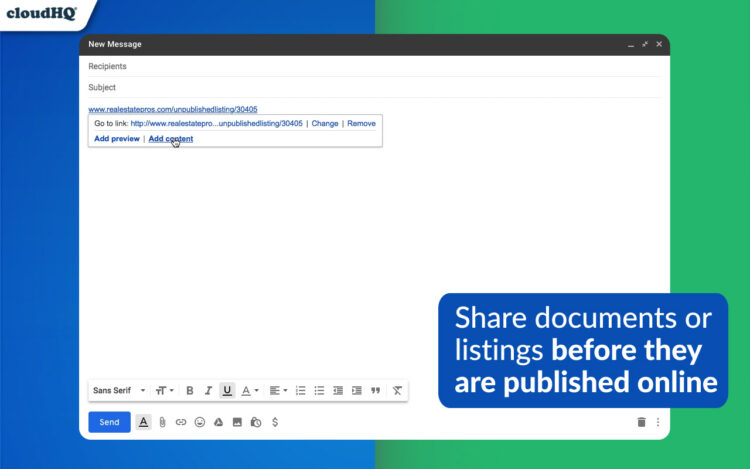This screenshot has width=750, height=469.
Task: Insert a photo
Action: click(237, 422)
